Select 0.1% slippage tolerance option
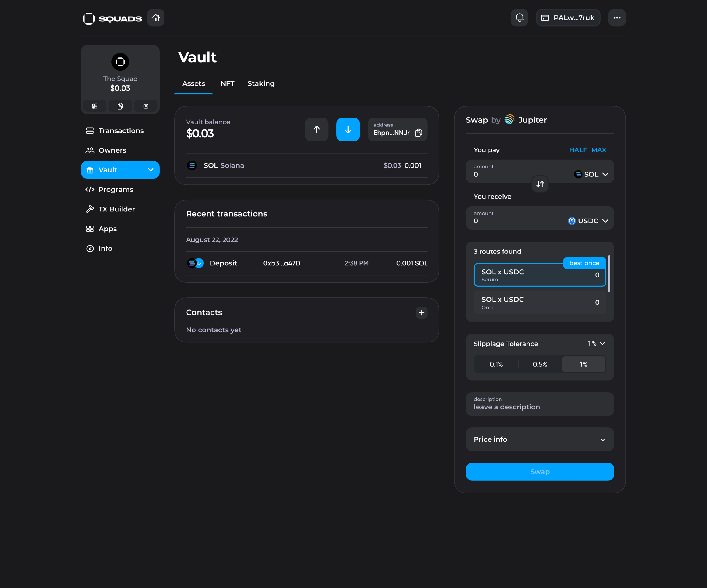The image size is (707, 588). [x=496, y=364]
